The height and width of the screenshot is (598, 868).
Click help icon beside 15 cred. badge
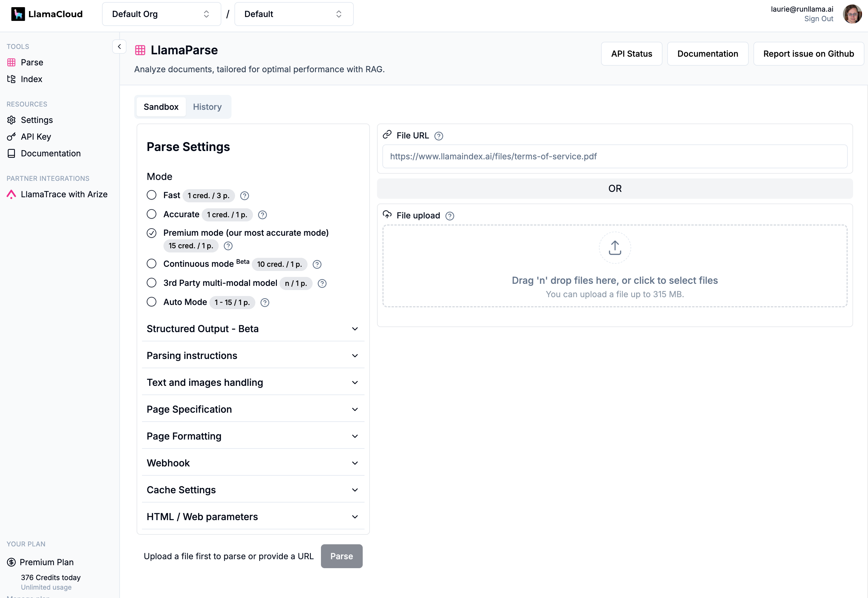coord(228,246)
